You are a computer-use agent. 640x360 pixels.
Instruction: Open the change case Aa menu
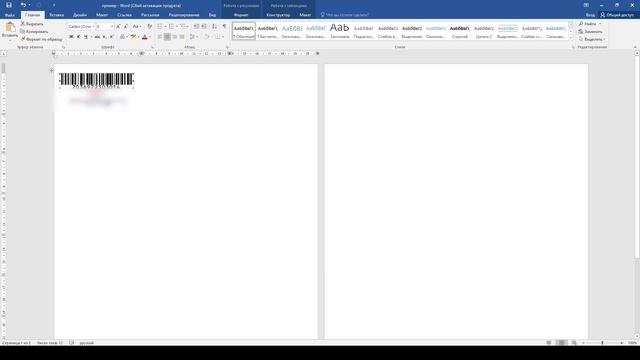[x=137, y=27]
